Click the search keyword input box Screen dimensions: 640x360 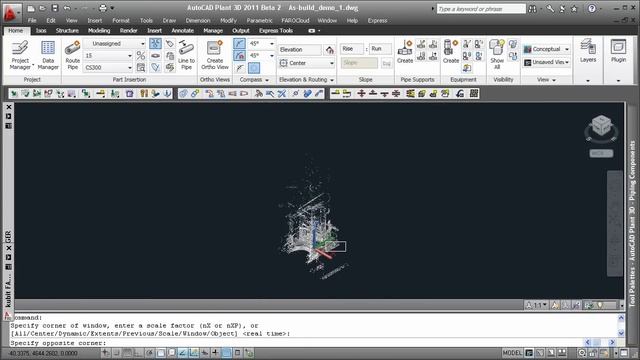coord(481,9)
